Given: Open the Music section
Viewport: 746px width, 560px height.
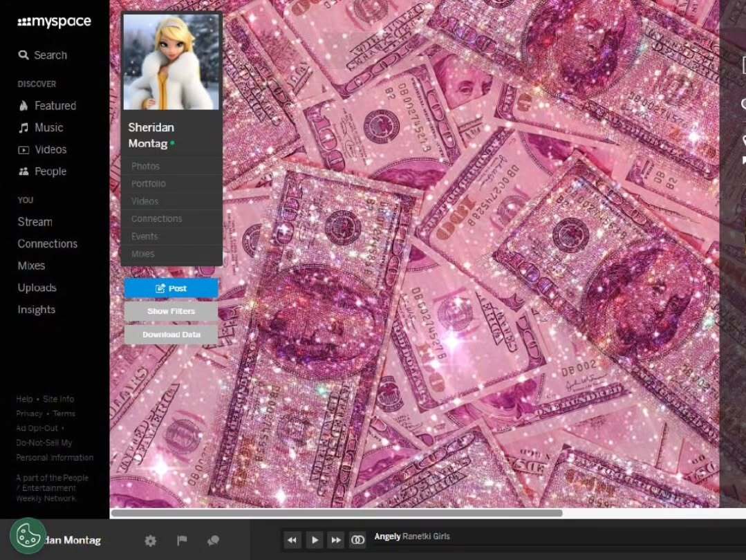Looking at the screenshot, I should [x=49, y=127].
